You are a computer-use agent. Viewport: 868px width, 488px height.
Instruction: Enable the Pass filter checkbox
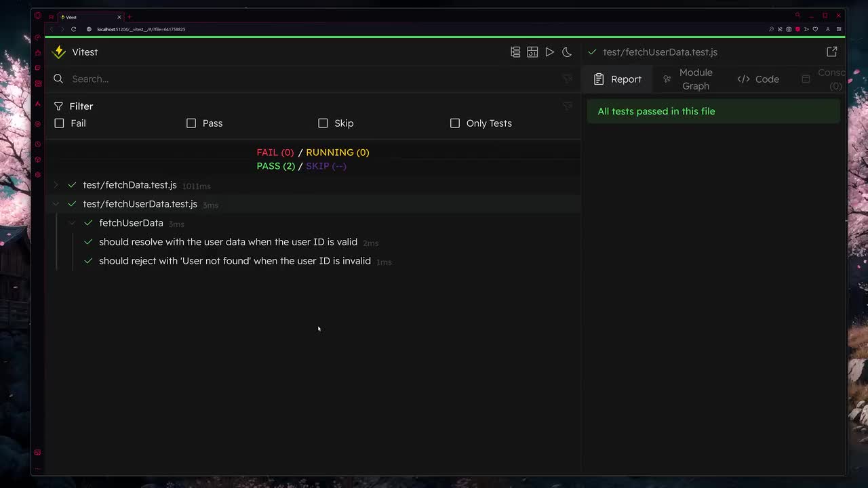191,123
